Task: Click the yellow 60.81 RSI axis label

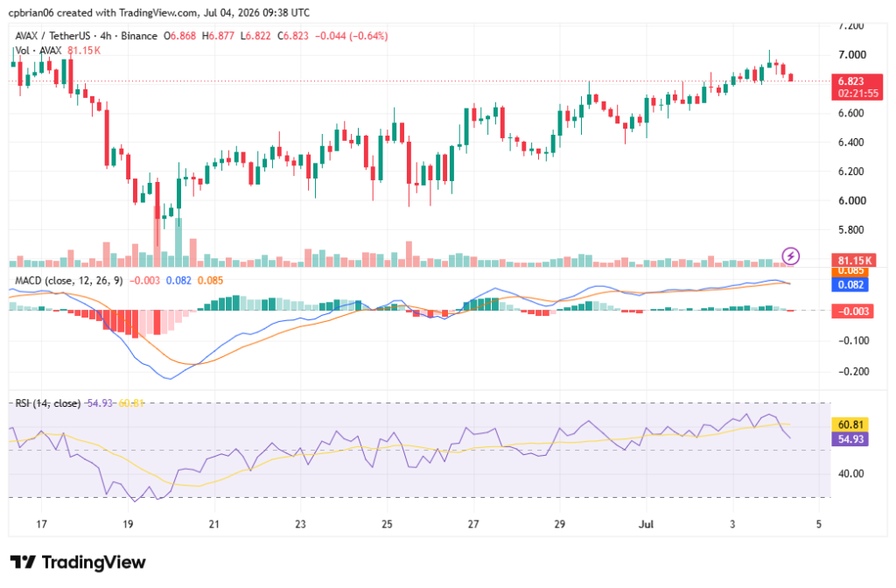Action: 850,424
